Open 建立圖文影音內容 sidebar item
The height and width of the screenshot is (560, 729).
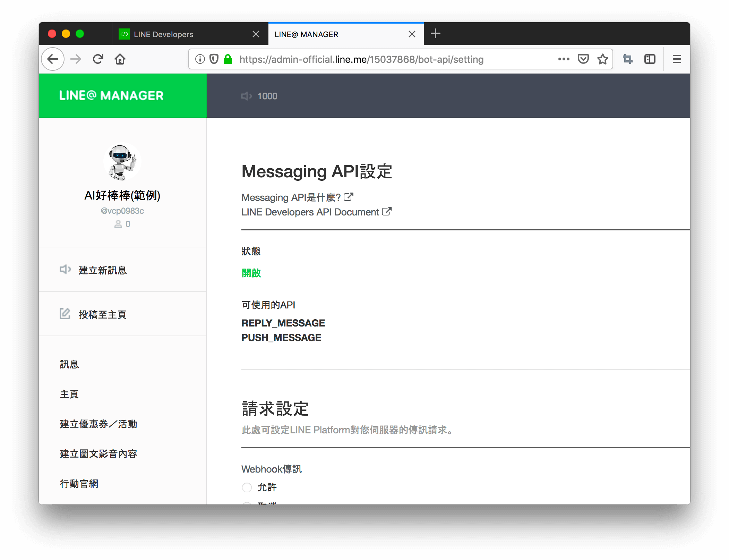(x=98, y=454)
